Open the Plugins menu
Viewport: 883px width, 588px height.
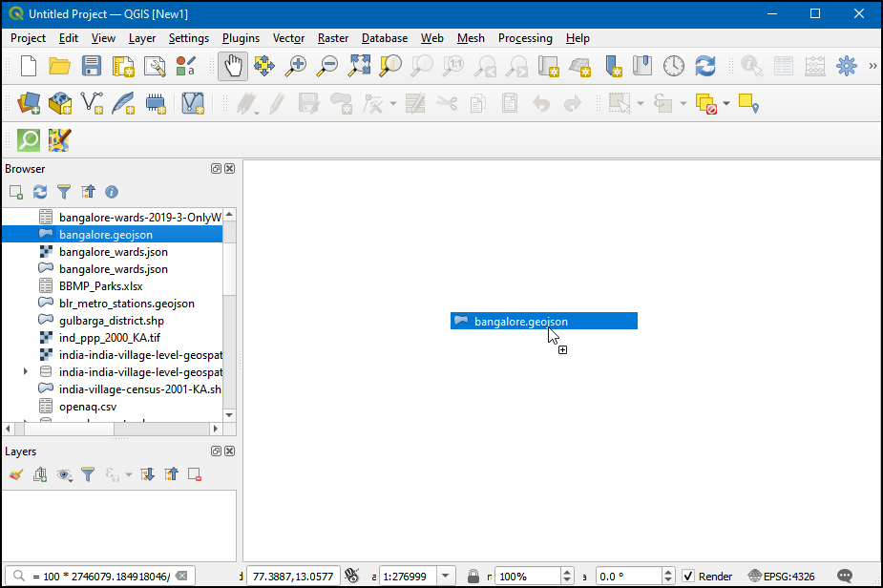(241, 38)
